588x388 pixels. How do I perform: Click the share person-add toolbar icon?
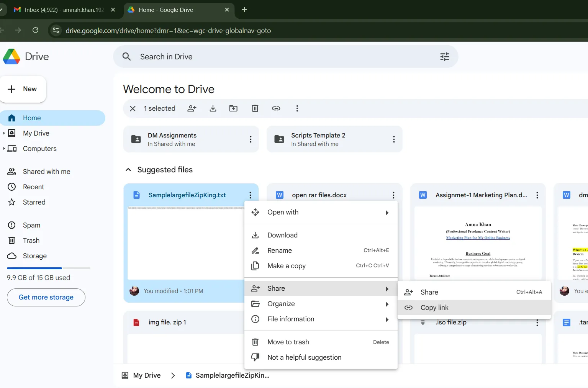(x=192, y=108)
